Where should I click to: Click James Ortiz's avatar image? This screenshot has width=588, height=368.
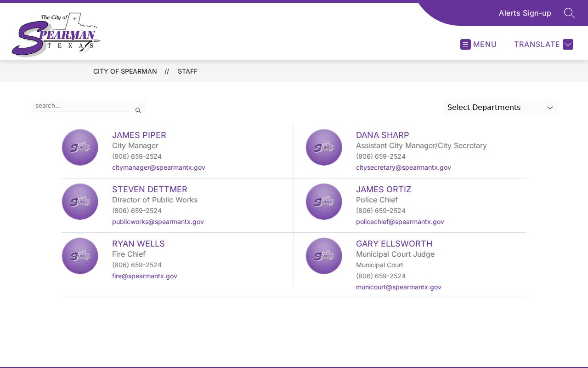tap(324, 201)
